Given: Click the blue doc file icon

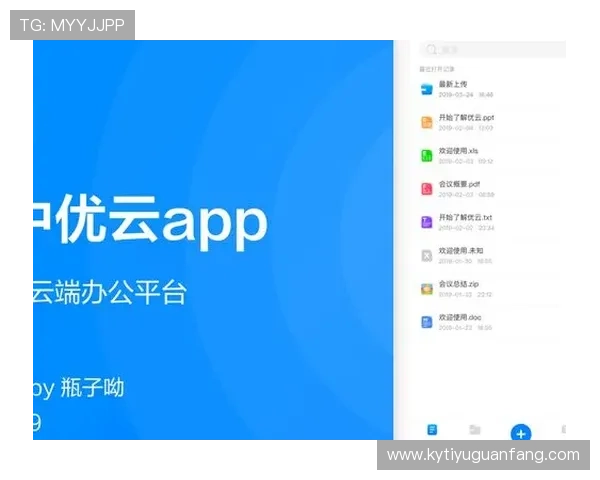Looking at the screenshot, I should [x=427, y=322].
